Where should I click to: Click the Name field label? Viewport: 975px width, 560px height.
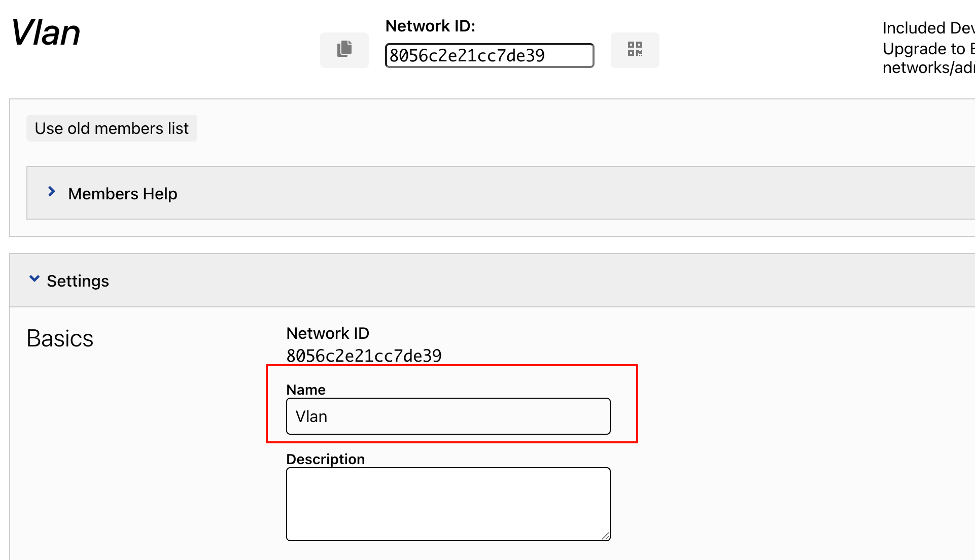pyautogui.click(x=306, y=390)
